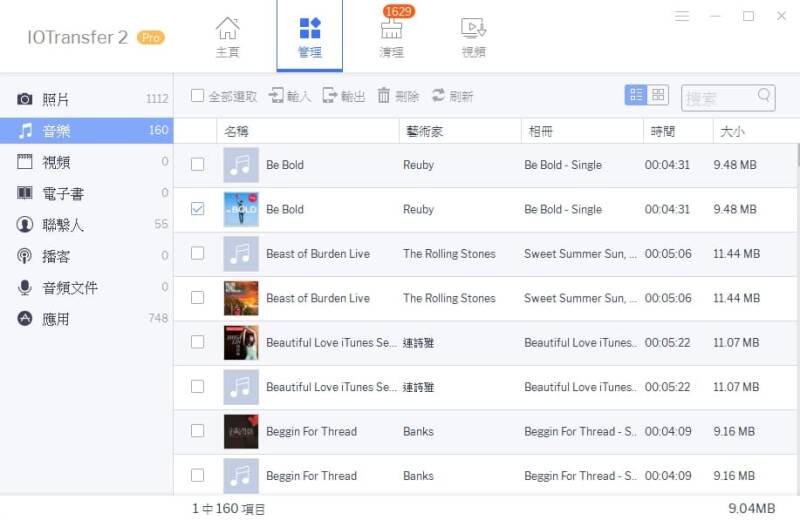Check first Beautiful Love iTunes checkbox
This screenshot has height=520, width=800.
click(197, 342)
